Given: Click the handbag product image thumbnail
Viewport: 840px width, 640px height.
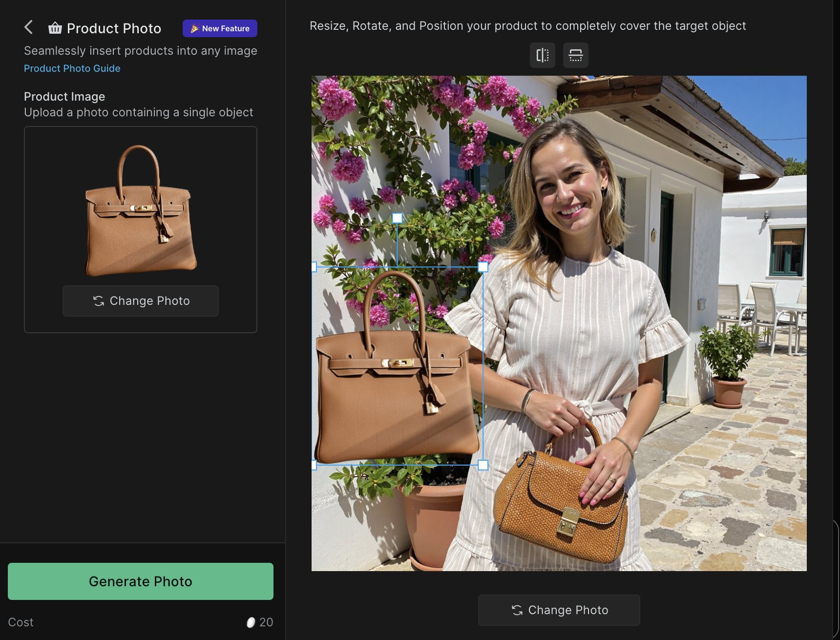Looking at the screenshot, I should coord(141,210).
